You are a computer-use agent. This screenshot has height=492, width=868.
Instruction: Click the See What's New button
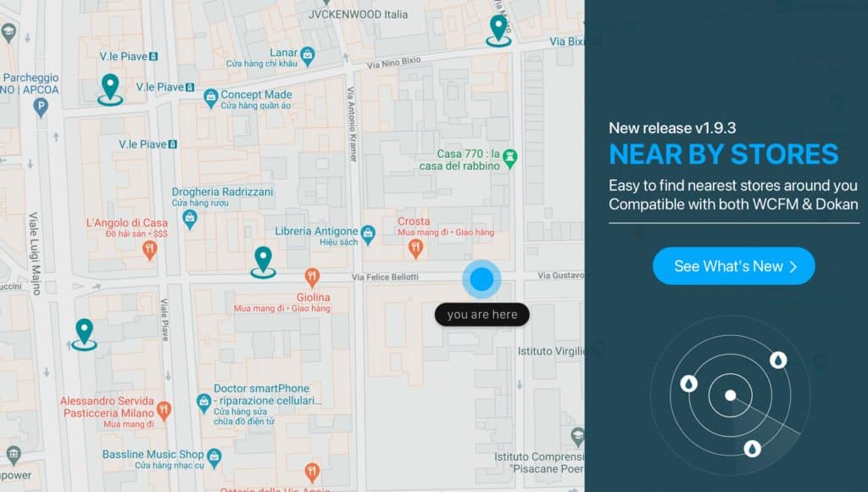point(733,266)
